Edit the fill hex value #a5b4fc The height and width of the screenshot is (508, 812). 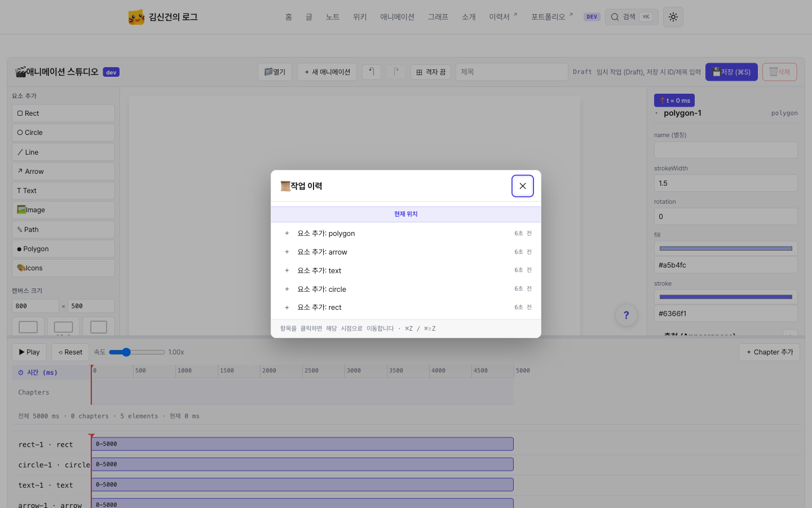point(726,265)
